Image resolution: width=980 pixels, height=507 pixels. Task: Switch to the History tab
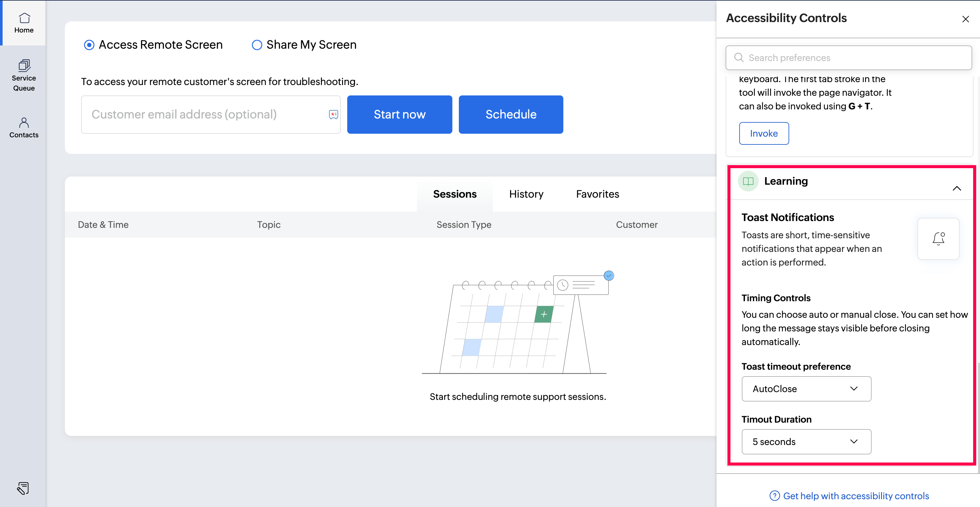click(526, 194)
